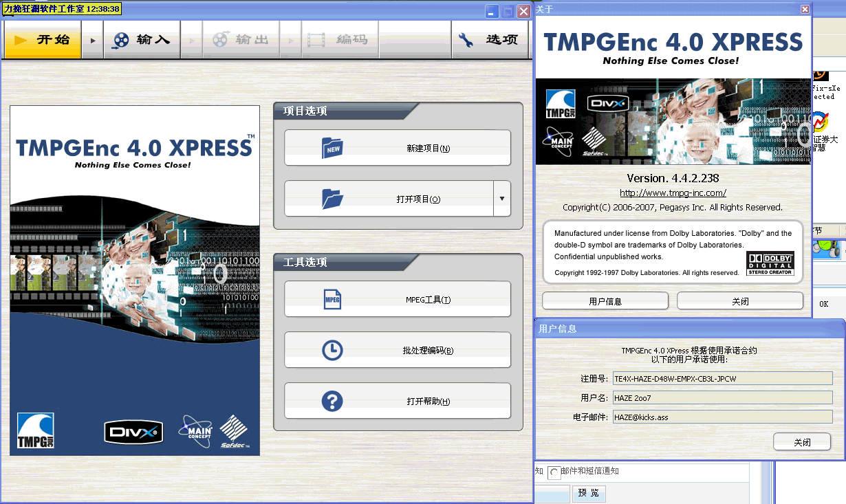The image size is (846, 504).
Task: Click the TMPGEnc 4.0 XPRESS splash image
Action: point(135,281)
